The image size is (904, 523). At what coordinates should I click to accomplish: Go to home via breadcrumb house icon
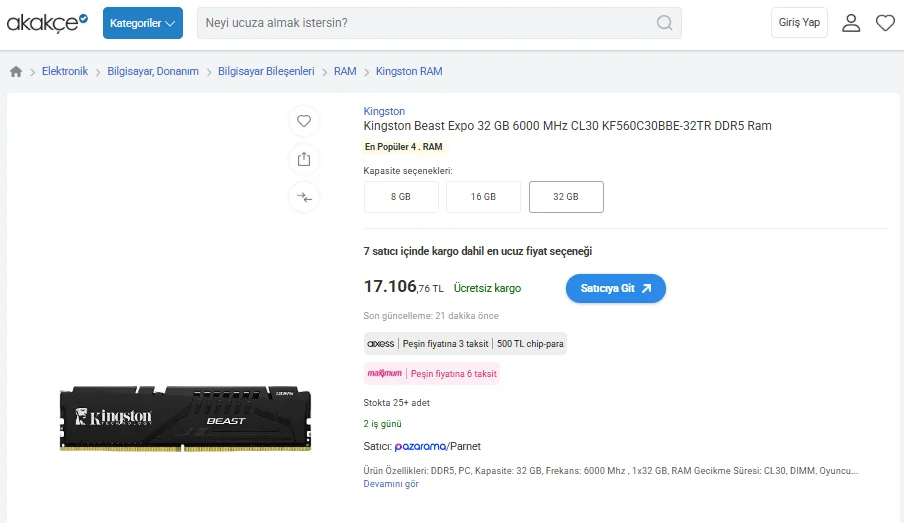[x=16, y=72]
